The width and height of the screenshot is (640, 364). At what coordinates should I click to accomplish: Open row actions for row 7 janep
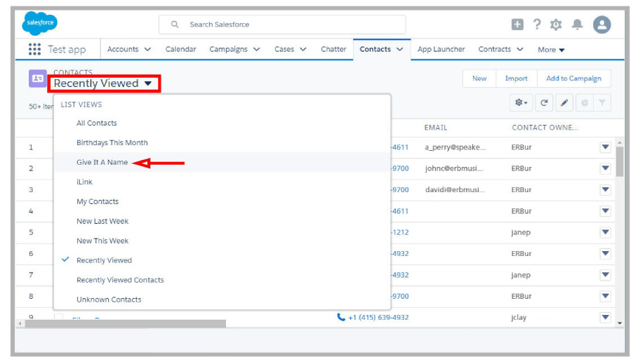click(606, 275)
